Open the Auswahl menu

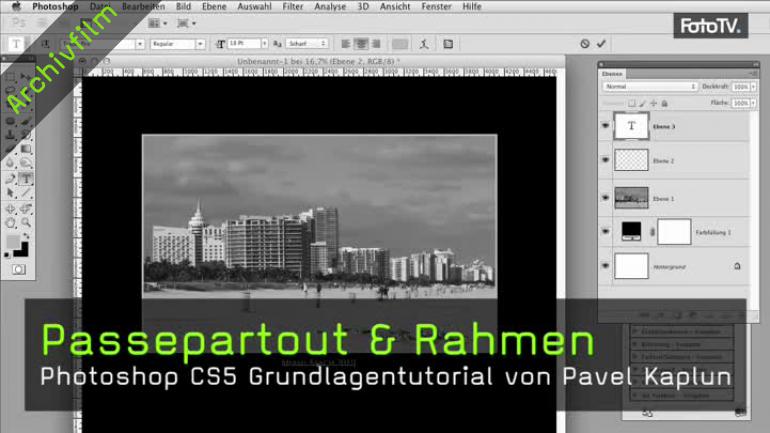tap(254, 6)
